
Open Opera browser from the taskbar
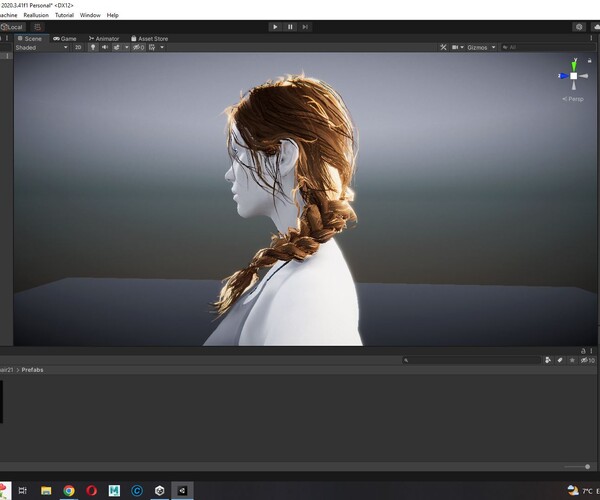91,490
